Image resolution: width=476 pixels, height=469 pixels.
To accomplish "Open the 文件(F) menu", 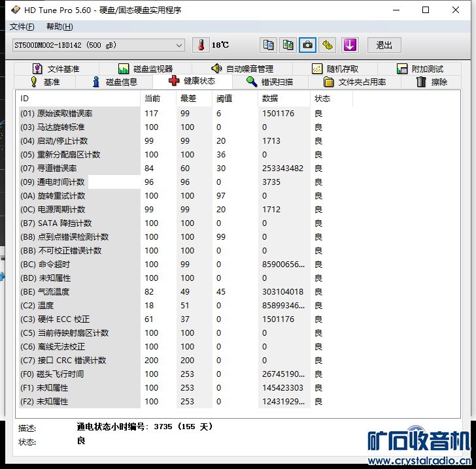I will [22, 27].
